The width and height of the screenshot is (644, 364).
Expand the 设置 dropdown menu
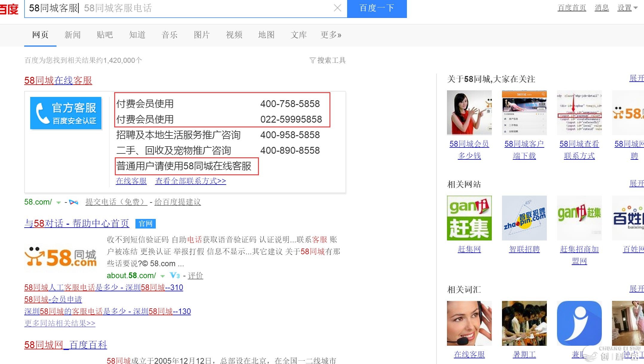pyautogui.click(x=628, y=8)
